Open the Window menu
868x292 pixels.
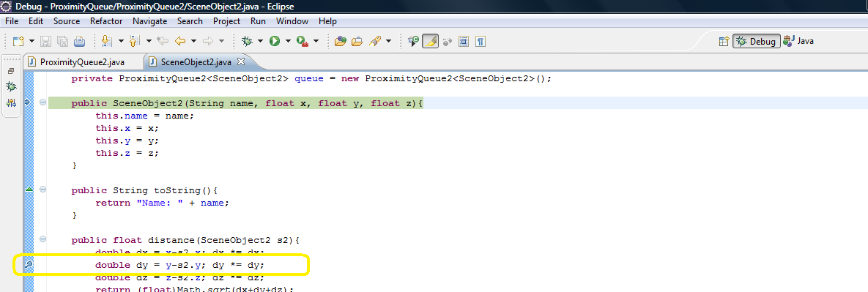coord(292,21)
